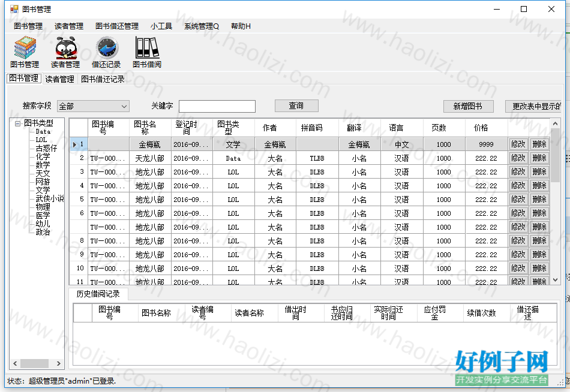
Task: Click 删除 button in row 3
Action: [539, 172]
